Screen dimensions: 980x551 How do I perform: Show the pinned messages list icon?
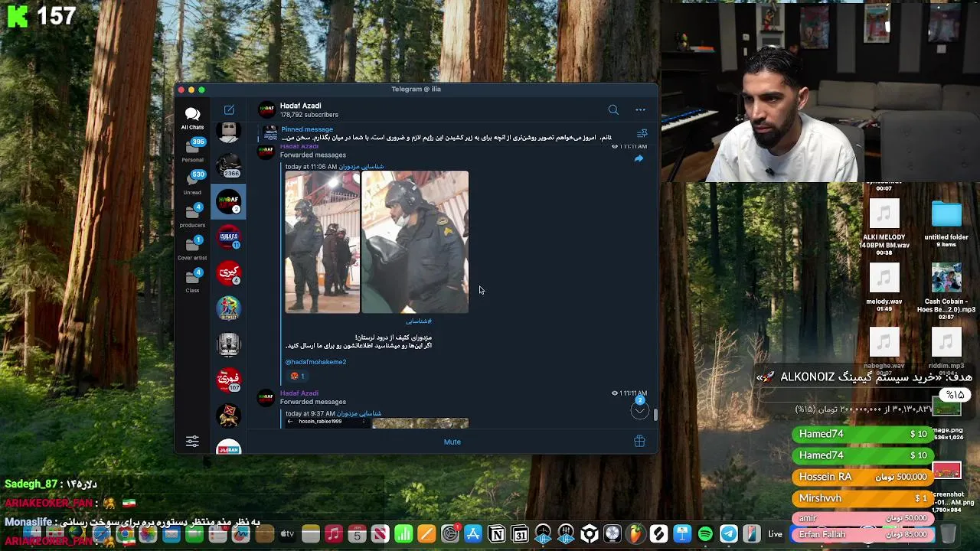[642, 133]
